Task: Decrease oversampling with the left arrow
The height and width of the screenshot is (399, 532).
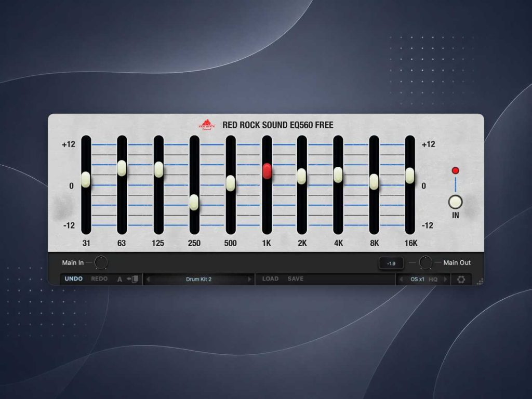Action: [x=402, y=279]
